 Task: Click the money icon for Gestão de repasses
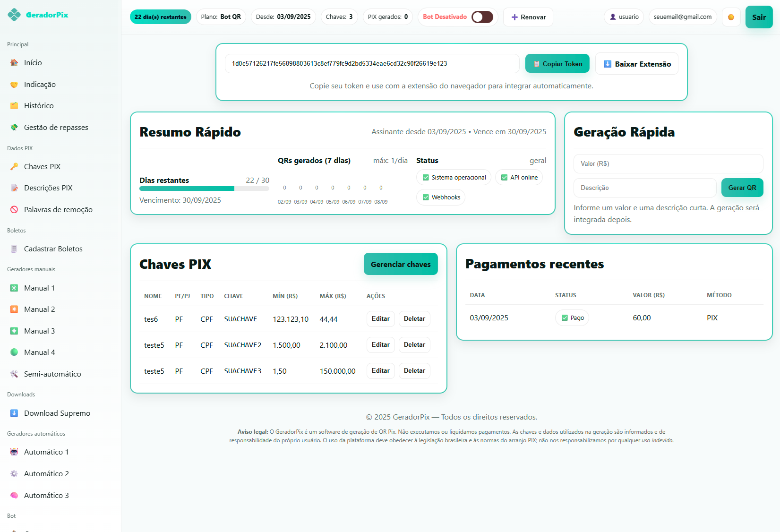click(x=14, y=128)
